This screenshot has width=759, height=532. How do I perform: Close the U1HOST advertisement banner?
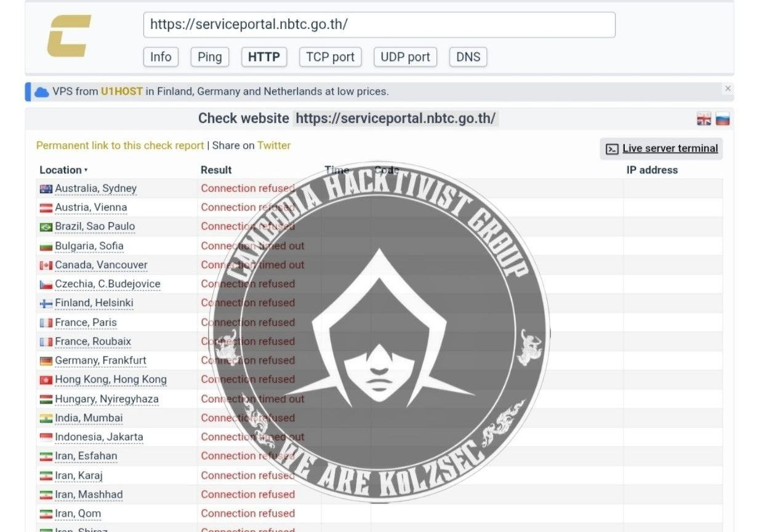(x=728, y=89)
